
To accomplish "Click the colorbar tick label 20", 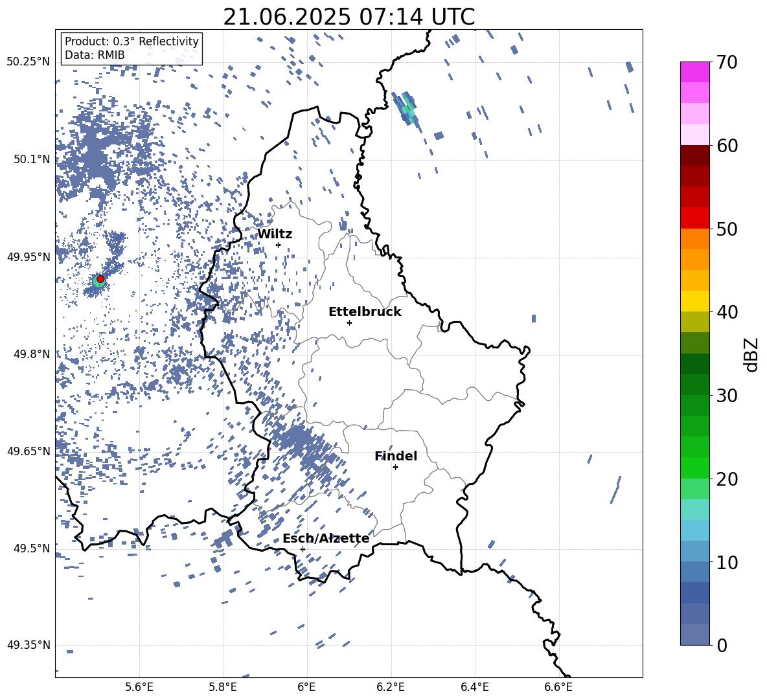I will pyautogui.click(x=727, y=479).
